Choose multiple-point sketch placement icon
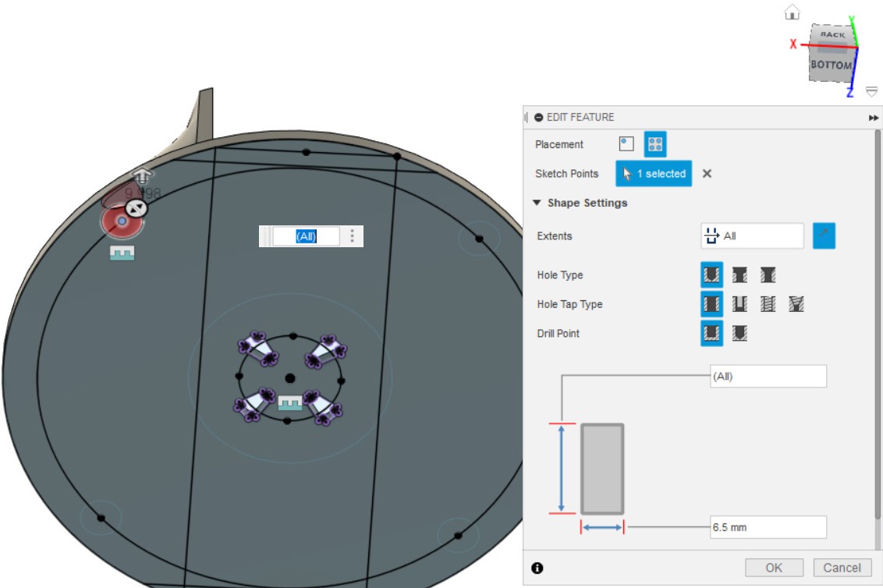This screenshot has height=588, width=883. click(655, 144)
